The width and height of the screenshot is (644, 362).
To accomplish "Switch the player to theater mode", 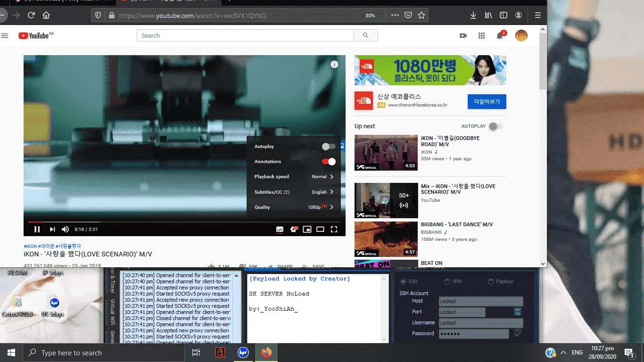I will pyautogui.click(x=320, y=230).
